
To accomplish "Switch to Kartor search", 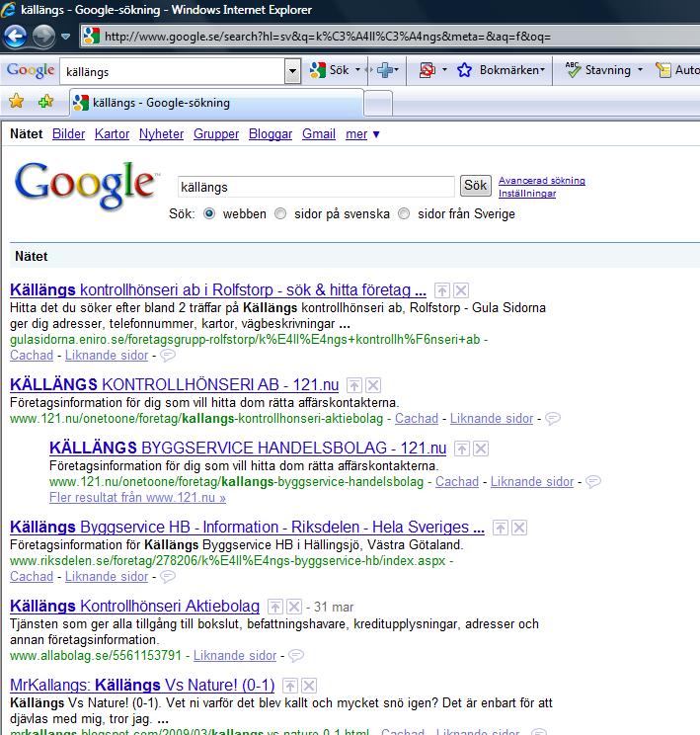I will 112,134.
